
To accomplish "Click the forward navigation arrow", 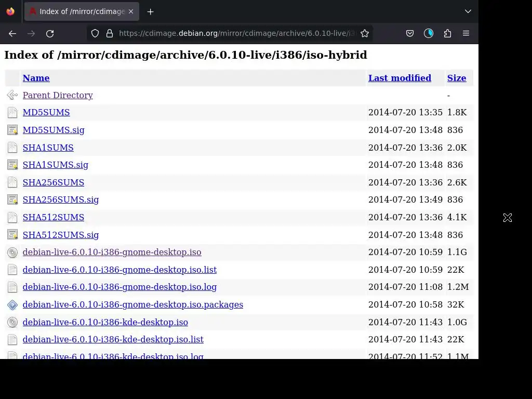I will (x=31, y=34).
